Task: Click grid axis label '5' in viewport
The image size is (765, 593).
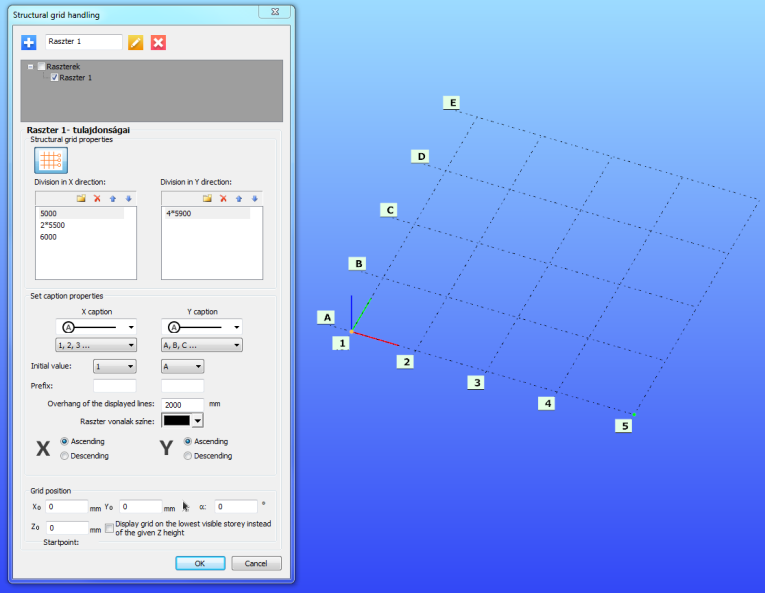Action: pyautogui.click(x=624, y=426)
